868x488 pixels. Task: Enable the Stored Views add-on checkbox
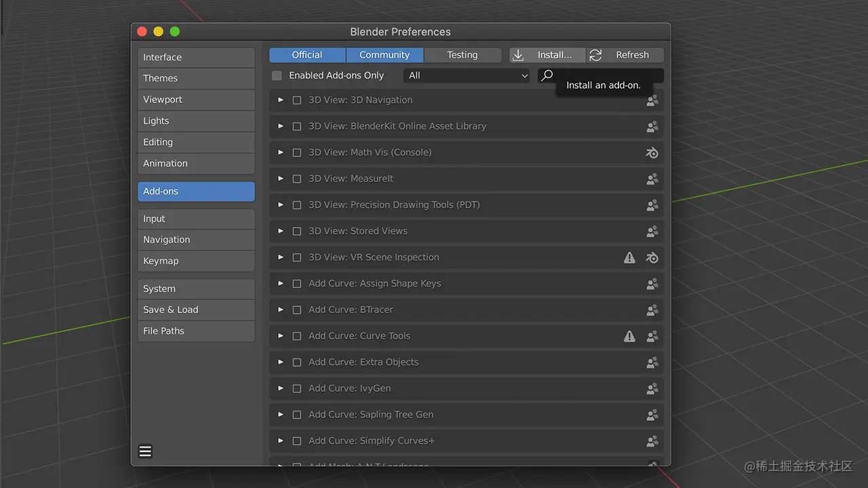(x=297, y=231)
